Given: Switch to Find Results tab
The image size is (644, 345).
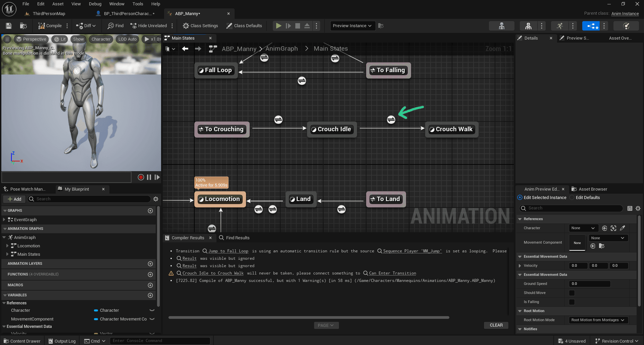Looking at the screenshot, I should coord(234,238).
